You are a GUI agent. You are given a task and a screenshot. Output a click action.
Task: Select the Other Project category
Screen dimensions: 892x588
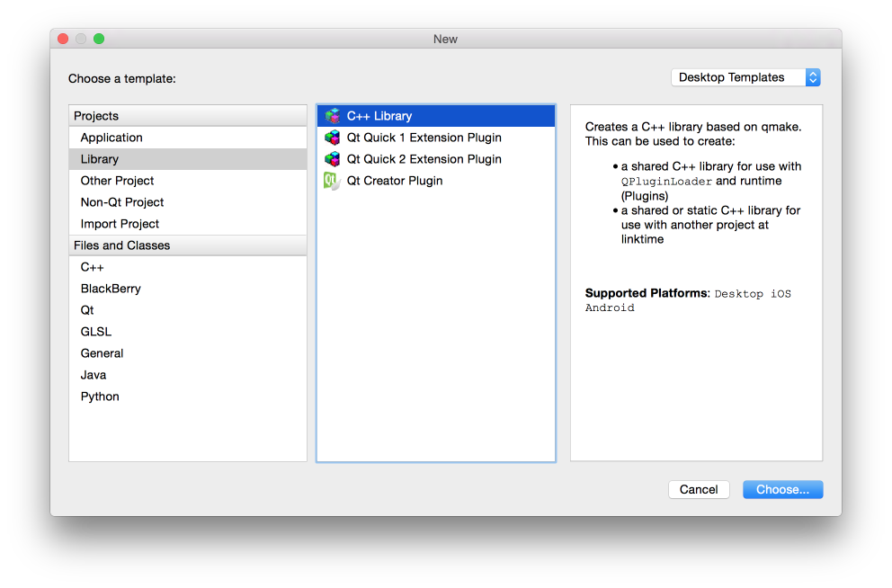(188, 181)
